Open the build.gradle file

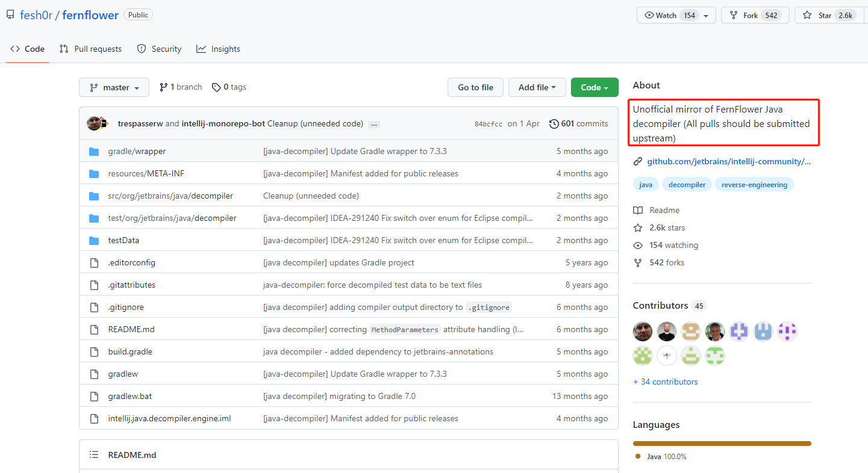(130, 351)
